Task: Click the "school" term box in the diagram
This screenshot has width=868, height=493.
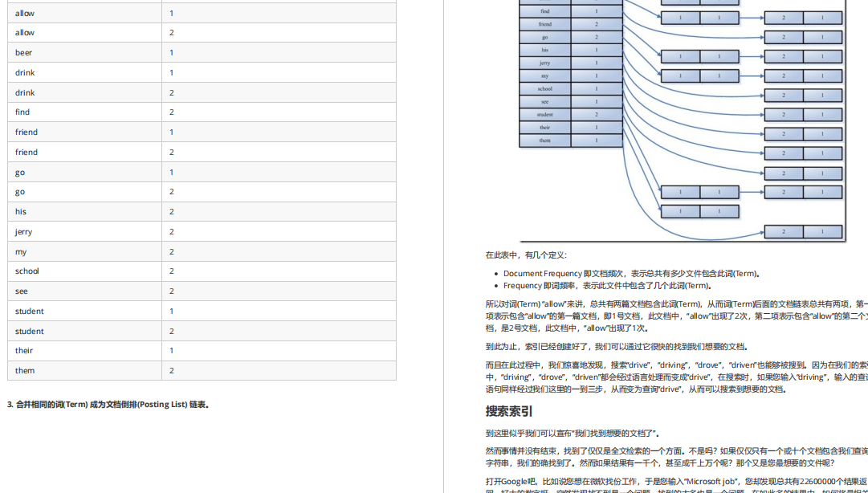Action: pyautogui.click(x=544, y=88)
